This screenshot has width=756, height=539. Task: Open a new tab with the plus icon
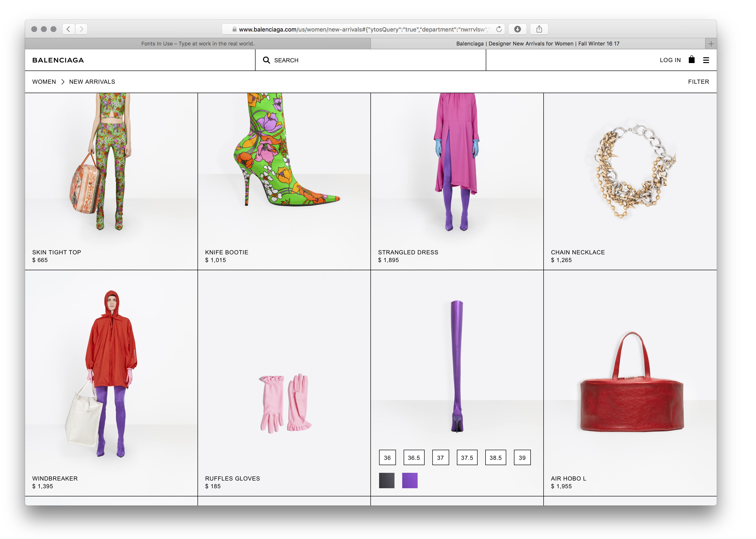[x=711, y=44]
